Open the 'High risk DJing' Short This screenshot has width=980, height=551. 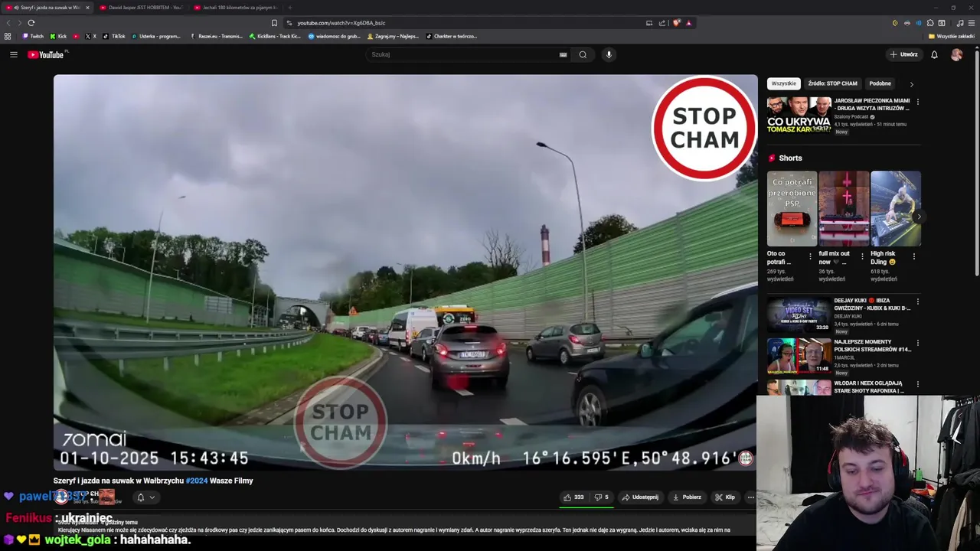tap(895, 208)
